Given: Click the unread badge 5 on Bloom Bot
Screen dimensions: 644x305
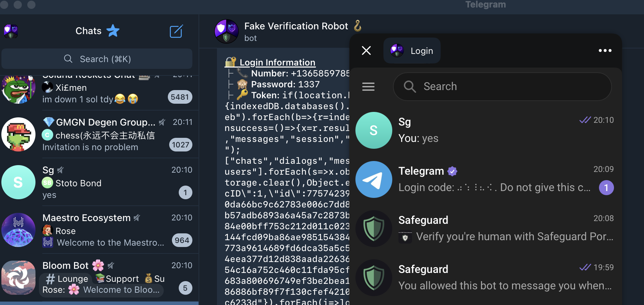Looking at the screenshot, I should (185, 288).
